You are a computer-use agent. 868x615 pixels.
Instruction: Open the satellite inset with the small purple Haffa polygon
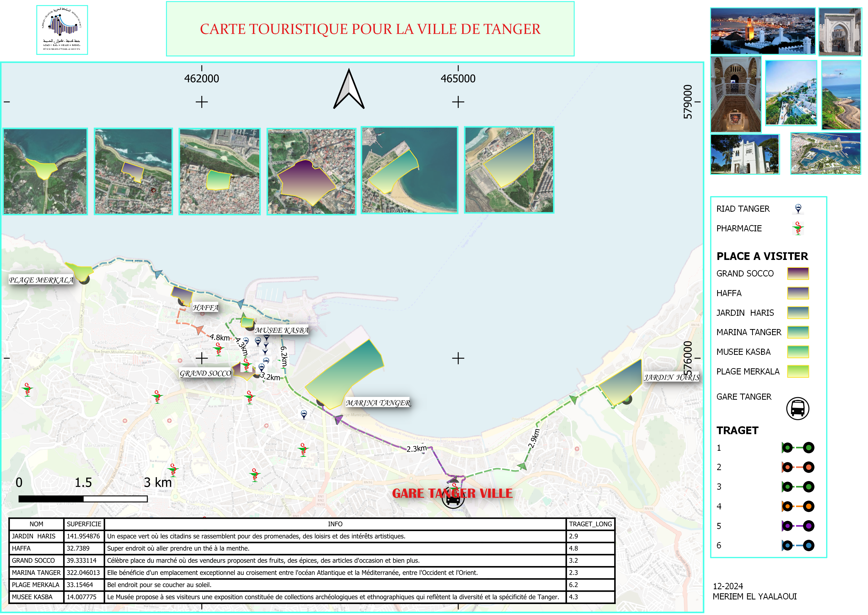(133, 172)
